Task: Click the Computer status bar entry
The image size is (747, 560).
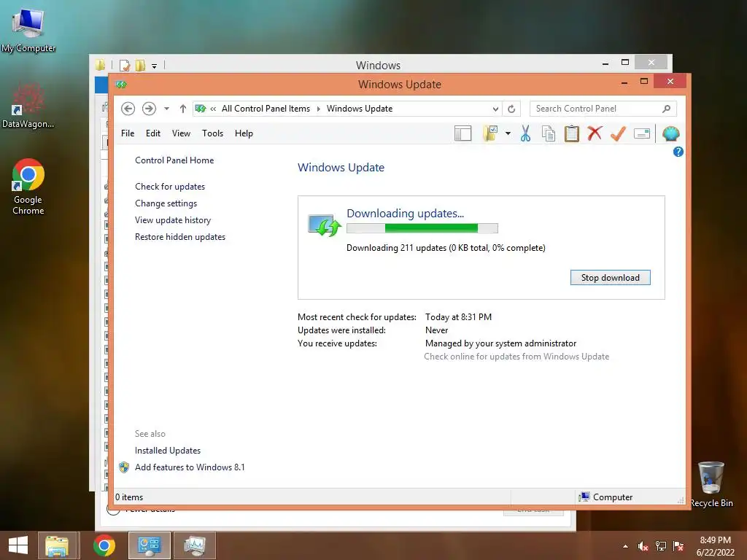Action: (605, 497)
